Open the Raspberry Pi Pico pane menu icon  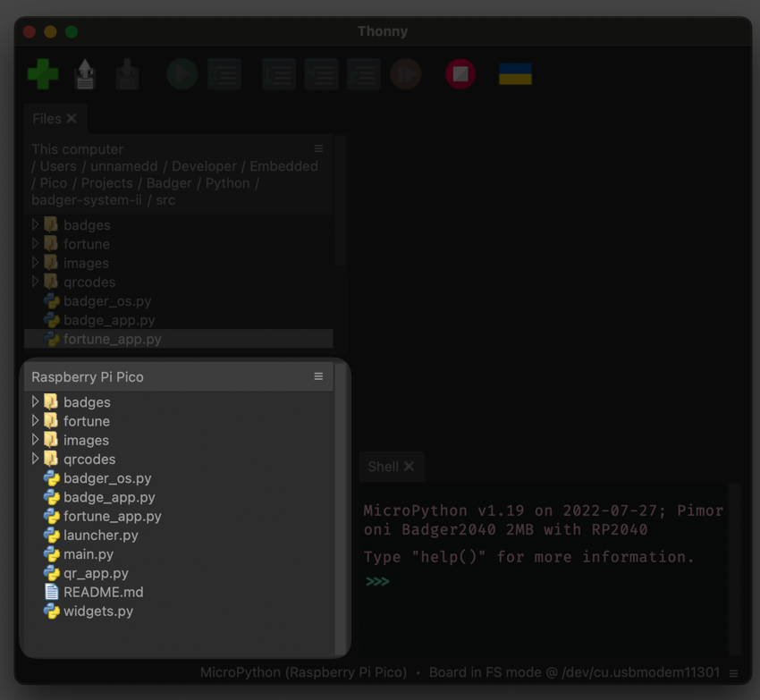318,376
